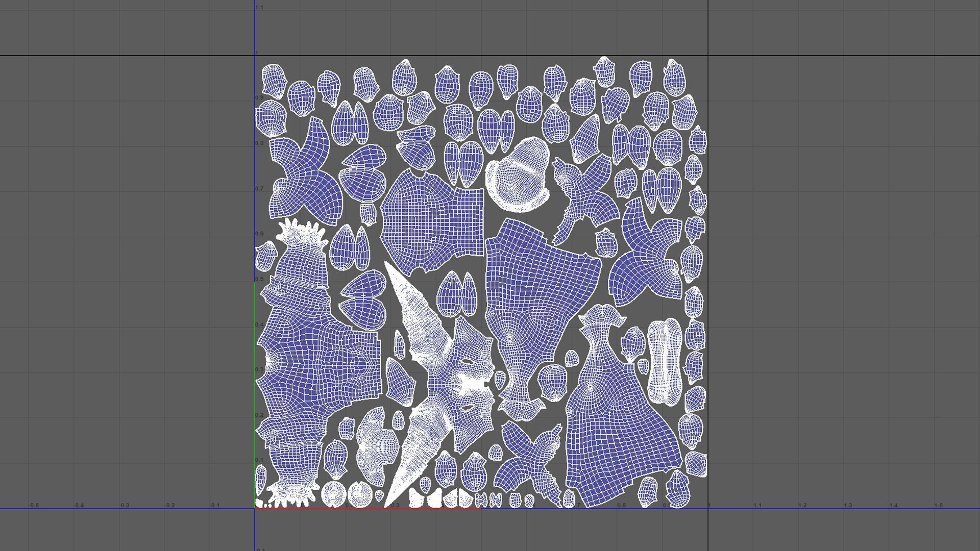Click the UV grid origin corner point
The image size is (980, 551).
[255, 508]
